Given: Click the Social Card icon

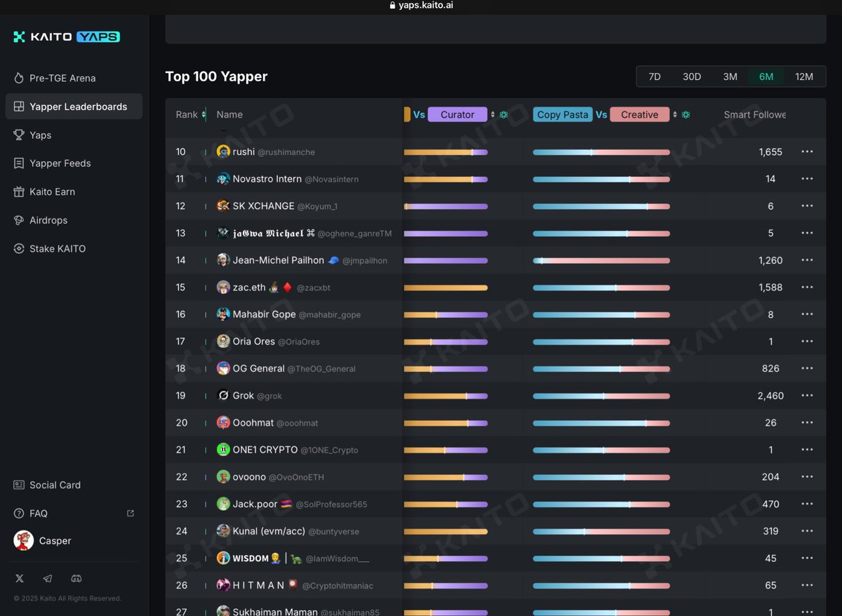Looking at the screenshot, I should (x=19, y=485).
